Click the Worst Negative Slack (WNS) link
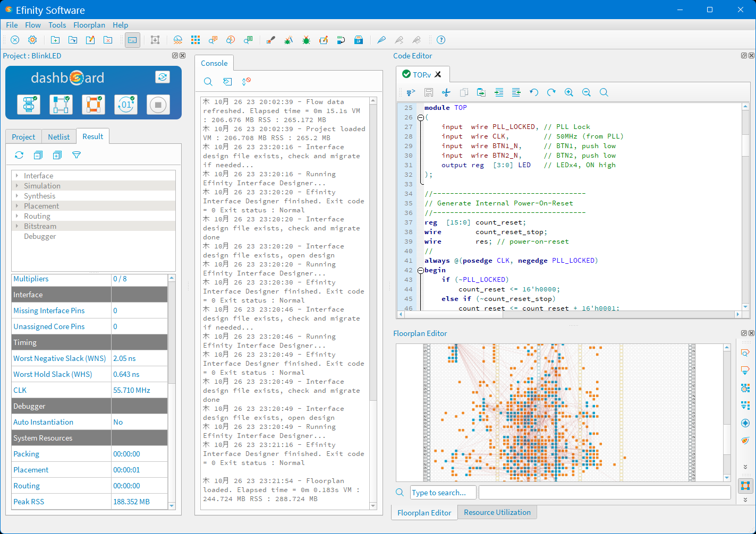The width and height of the screenshot is (756, 534). point(60,358)
